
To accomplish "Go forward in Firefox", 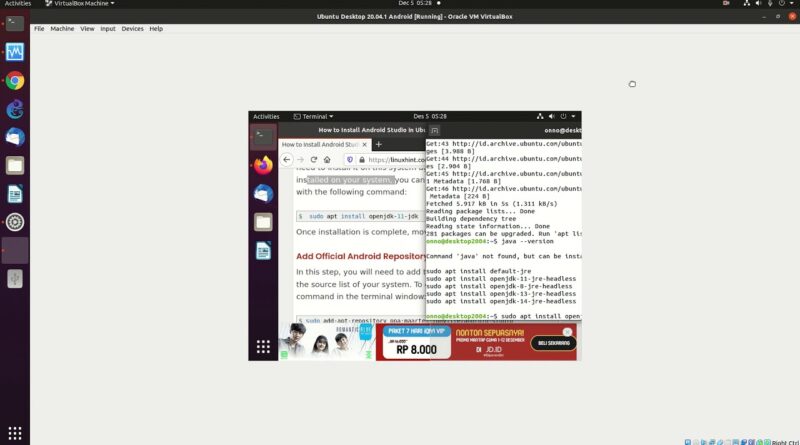I will pos(301,160).
